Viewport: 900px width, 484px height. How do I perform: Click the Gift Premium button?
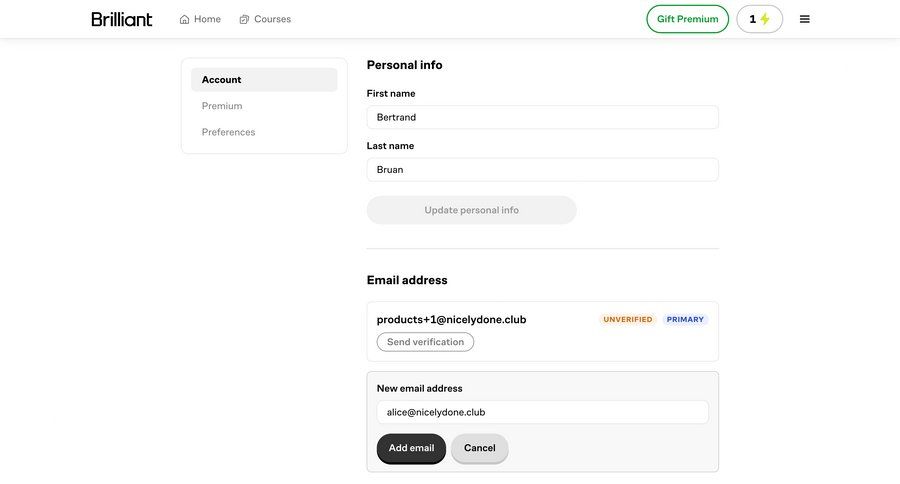pyautogui.click(x=687, y=19)
